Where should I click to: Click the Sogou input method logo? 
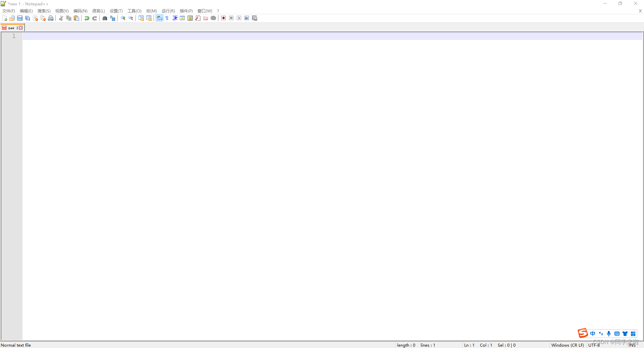[583, 333]
